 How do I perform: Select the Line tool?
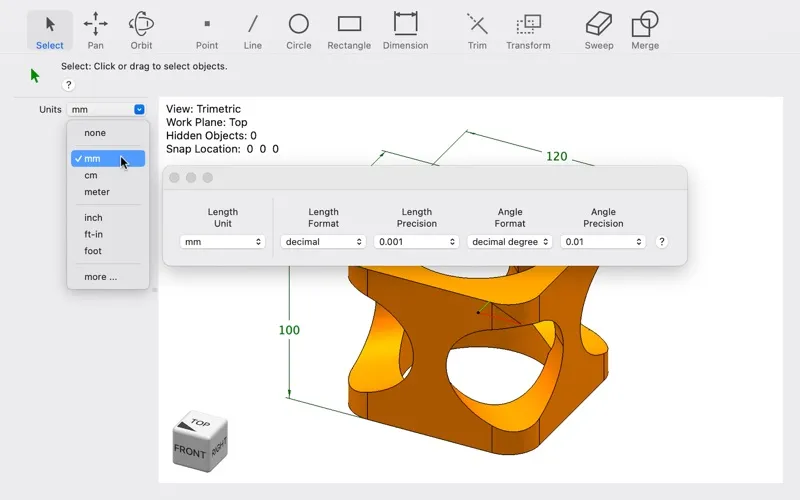[x=253, y=31]
